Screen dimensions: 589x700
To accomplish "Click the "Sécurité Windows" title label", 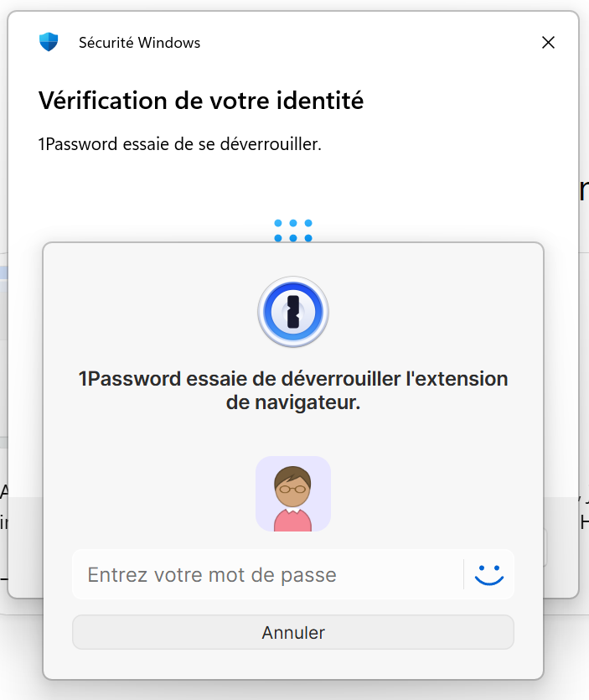I will tap(139, 43).
